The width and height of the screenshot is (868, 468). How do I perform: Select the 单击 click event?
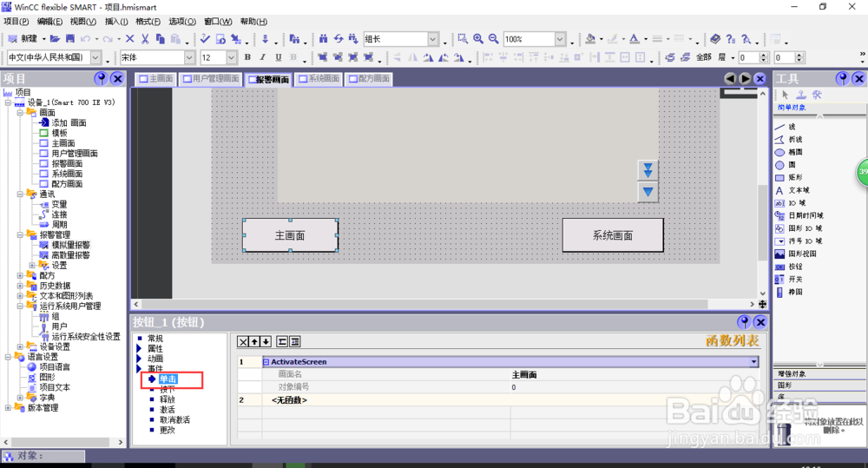click(x=168, y=379)
